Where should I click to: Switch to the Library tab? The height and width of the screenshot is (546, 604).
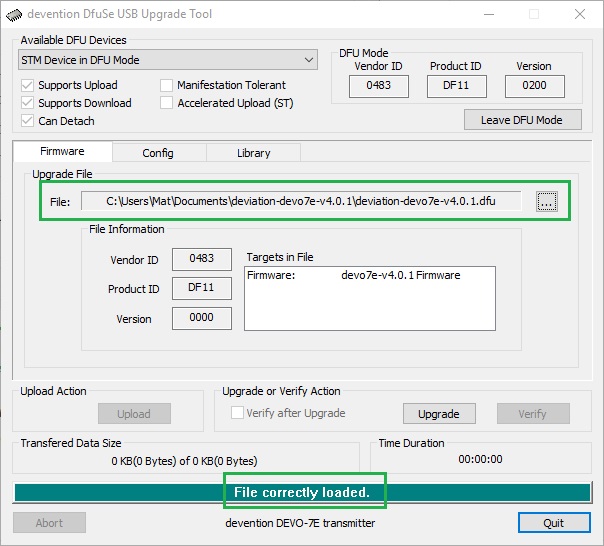(x=253, y=153)
